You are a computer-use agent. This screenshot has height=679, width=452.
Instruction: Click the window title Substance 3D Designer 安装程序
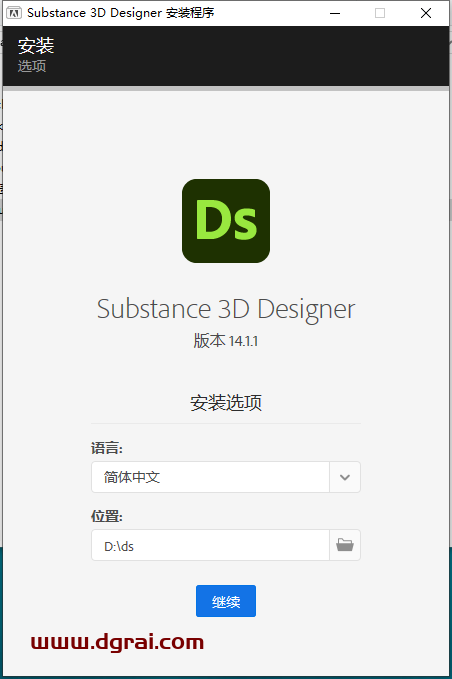point(121,13)
